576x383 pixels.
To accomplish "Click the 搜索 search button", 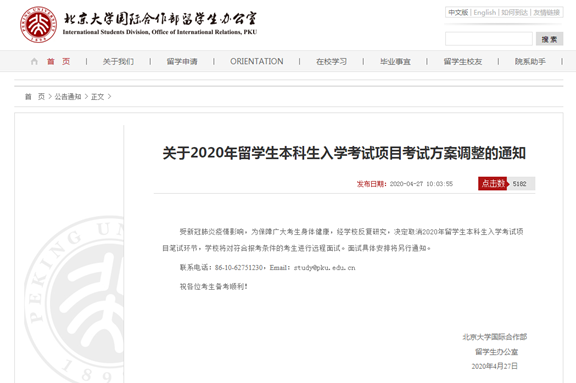I will 549,39.
